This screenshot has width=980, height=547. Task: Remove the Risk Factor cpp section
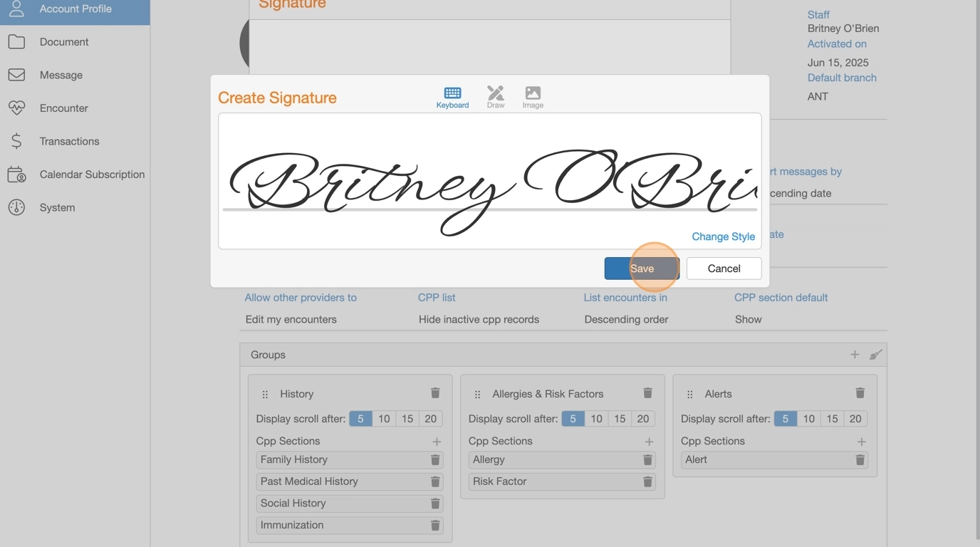(x=647, y=481)
